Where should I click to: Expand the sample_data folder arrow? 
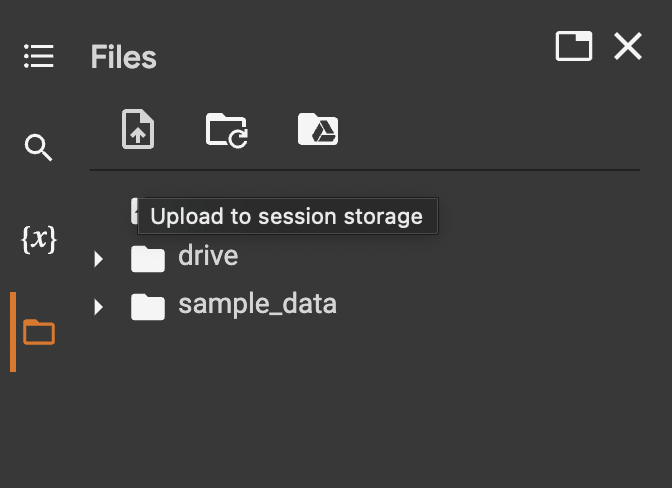98,306
